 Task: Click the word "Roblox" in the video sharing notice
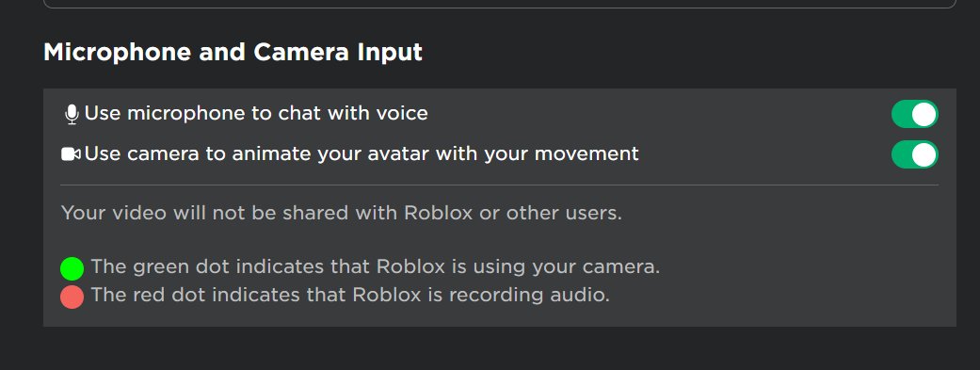438,213
